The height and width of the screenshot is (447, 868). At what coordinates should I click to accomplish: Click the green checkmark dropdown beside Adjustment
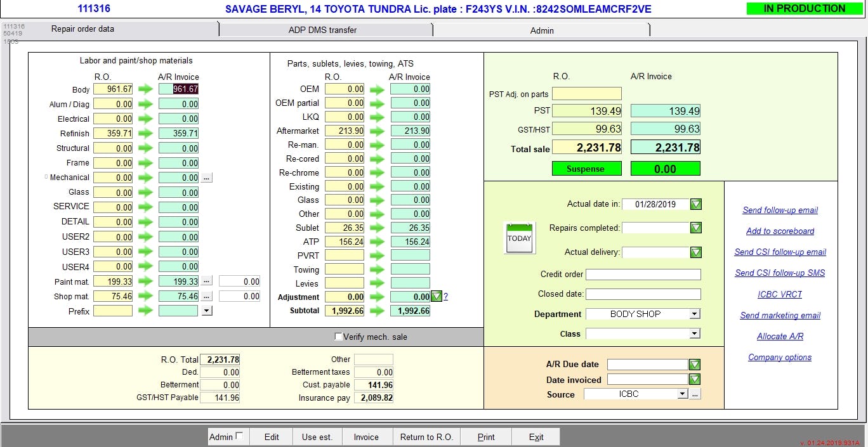436,296
